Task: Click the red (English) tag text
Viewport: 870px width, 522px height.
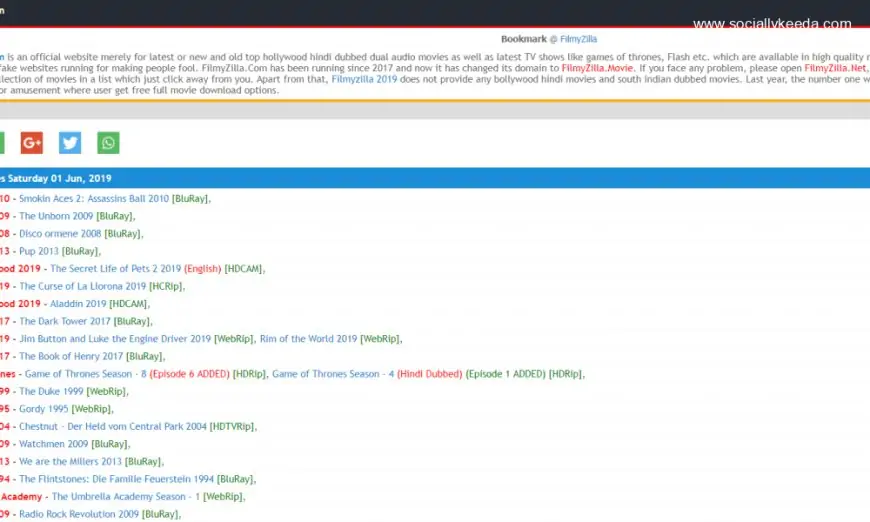Action: (x=203, y=269)
